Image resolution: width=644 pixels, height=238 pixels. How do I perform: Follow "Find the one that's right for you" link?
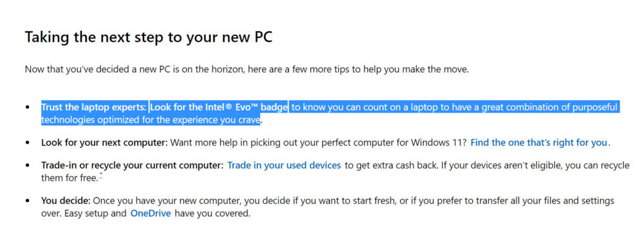(x=539, y=143)
